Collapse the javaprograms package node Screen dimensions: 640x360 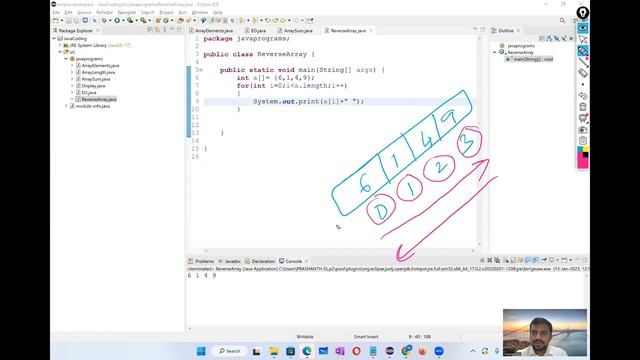66,59
